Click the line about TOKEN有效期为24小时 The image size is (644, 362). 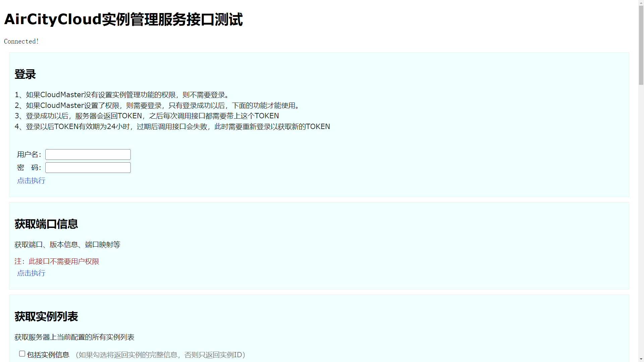click(172, 127)
